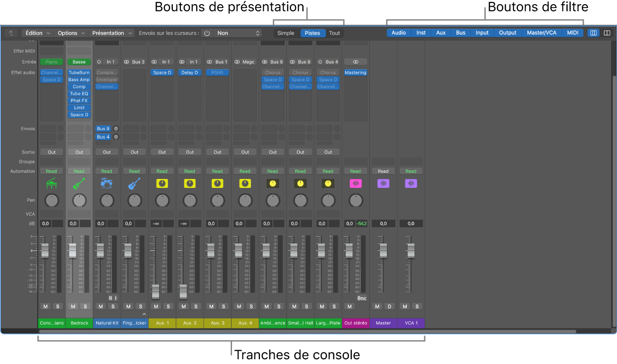Viewport: 617px width, 364px height.
Task: Click the Read automation button on the Piano channel
Action: [52, 171]
